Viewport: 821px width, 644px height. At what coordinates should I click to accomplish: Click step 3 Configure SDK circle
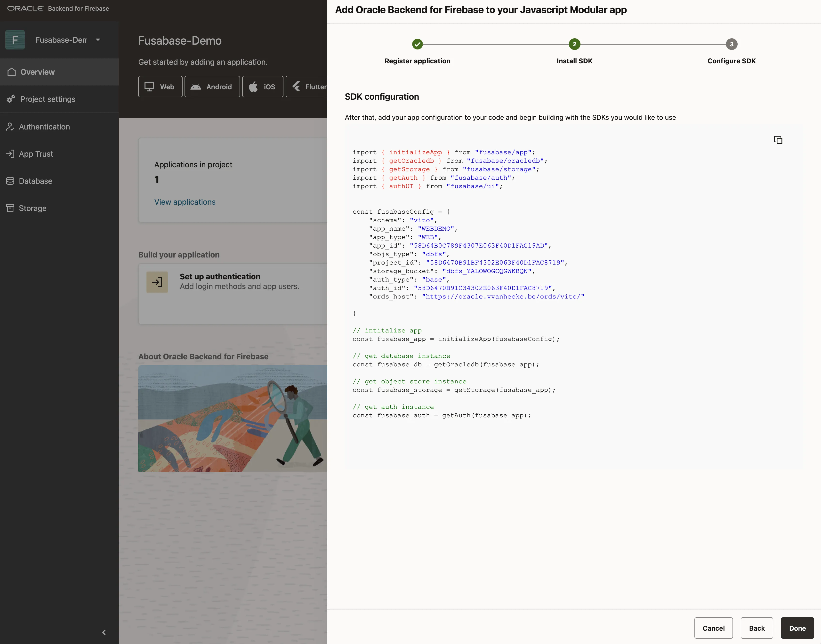pyautogui.click(x=732, y=44)
